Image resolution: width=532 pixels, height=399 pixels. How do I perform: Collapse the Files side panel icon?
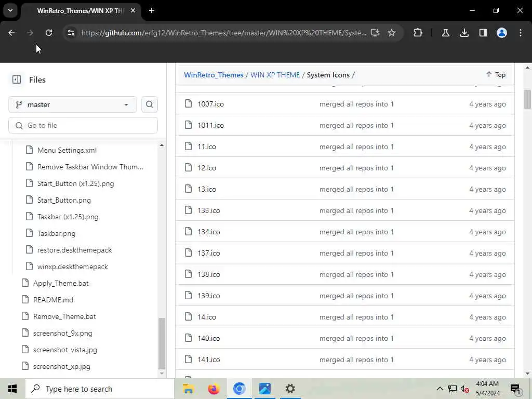click(x=17, y=79)
